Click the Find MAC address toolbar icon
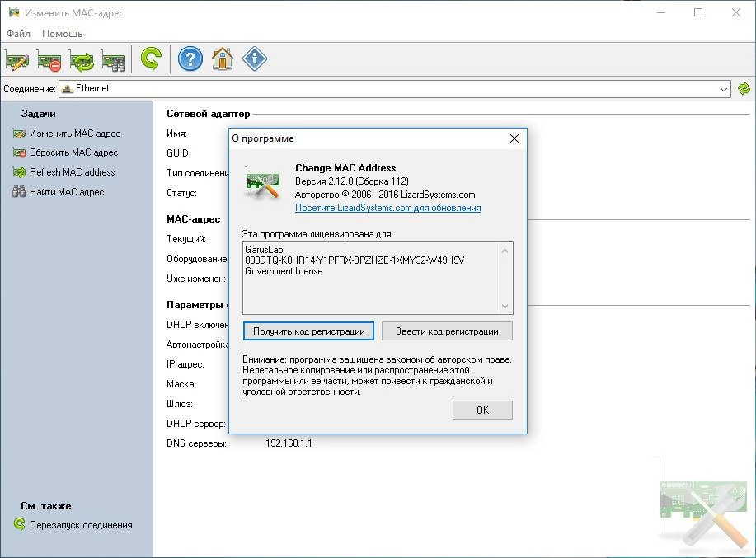Screen dimensions: 756x558 [114, 59]
